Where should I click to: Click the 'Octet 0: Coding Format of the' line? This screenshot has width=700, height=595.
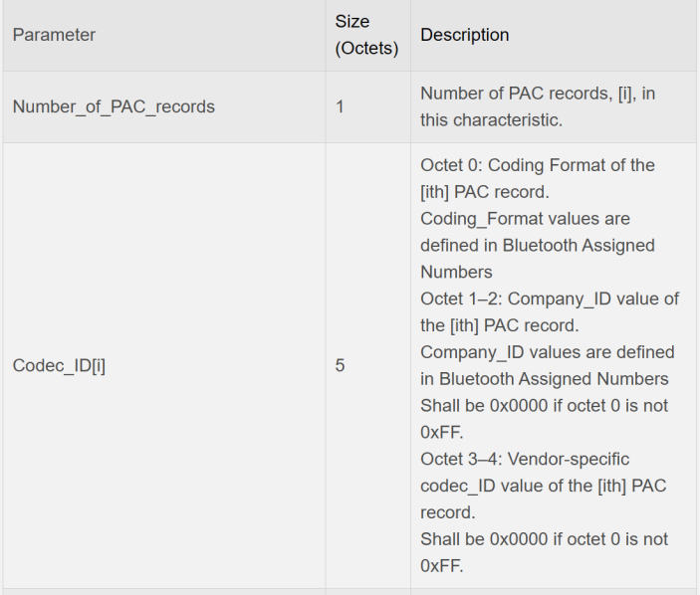coord(538,165)
